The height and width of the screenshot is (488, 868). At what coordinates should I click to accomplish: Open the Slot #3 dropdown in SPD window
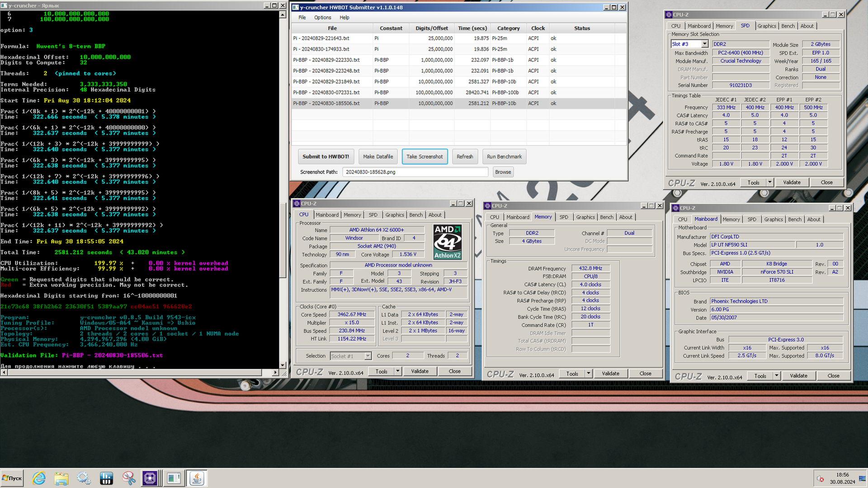tap(704, 44)
